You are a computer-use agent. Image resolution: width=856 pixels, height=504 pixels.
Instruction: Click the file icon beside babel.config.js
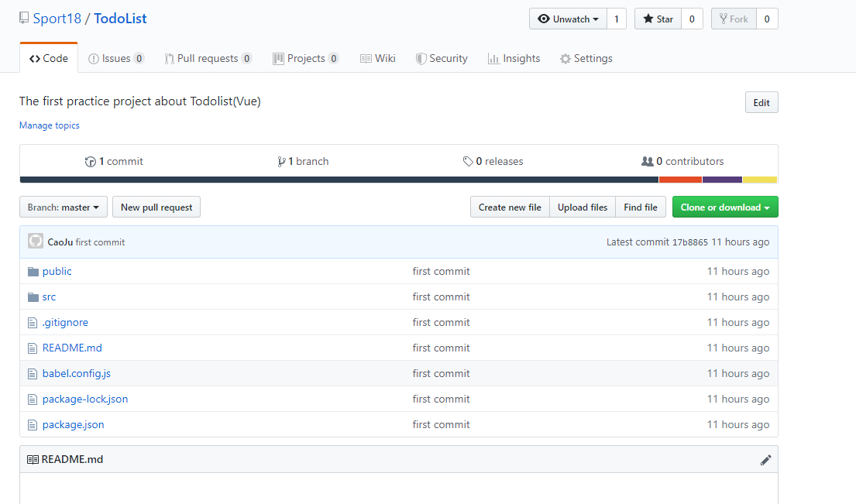coord(33,374)
